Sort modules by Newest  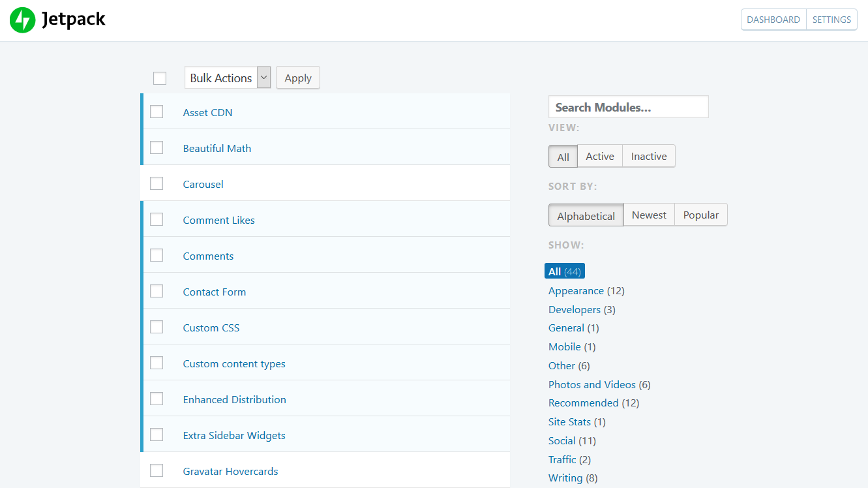[649, 215]
